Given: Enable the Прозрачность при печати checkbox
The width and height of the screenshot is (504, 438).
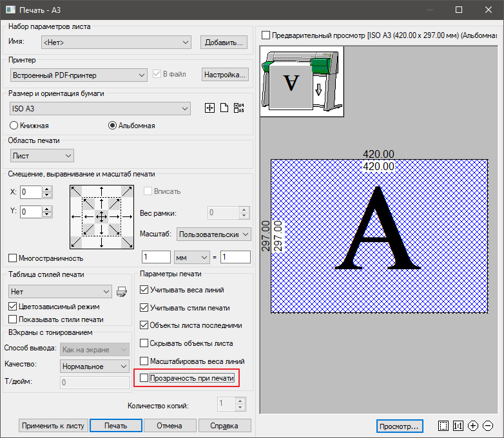Looking at the screenshot, I should point(144,378).
